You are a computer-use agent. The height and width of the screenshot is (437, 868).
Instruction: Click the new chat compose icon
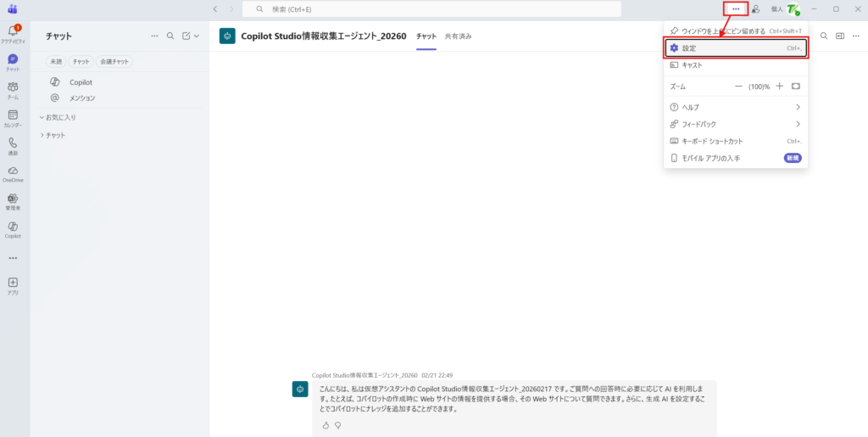pyautogui.click(x=186, y=36)
